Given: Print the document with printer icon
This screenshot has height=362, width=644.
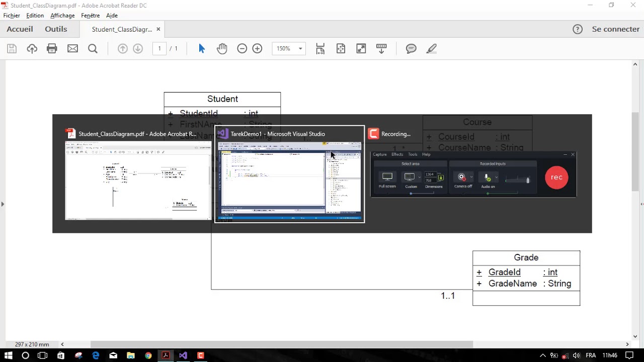Looking at the screenshot, I should (x=52, y=49).
